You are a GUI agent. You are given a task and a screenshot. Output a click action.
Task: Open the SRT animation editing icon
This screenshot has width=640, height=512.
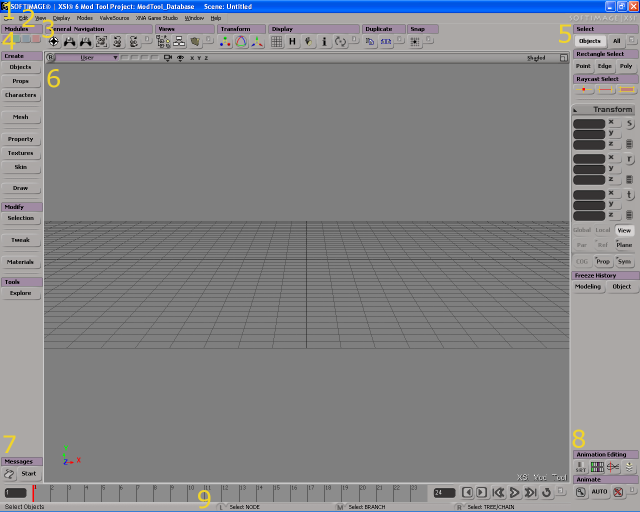coord(581,467)
